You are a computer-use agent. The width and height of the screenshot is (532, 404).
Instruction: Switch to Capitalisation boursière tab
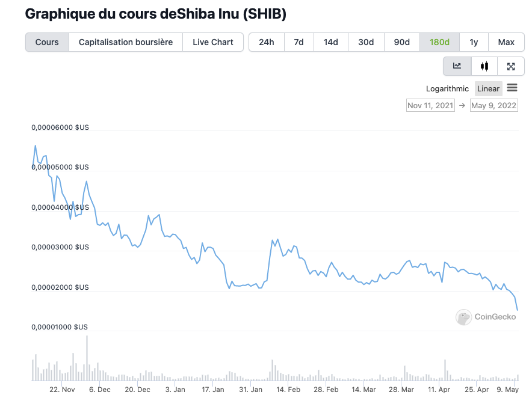click(126, 42)
